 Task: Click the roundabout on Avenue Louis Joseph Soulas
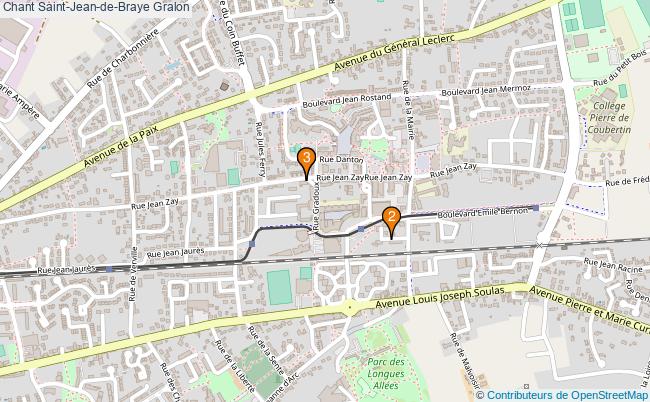pos(350,308)
